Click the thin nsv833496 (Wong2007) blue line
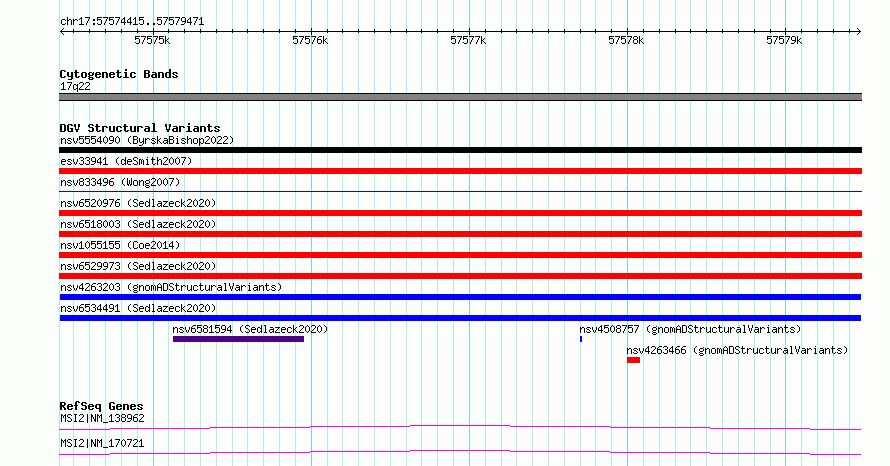Viewport: 890px width, 466px height. tap(460, 192)
